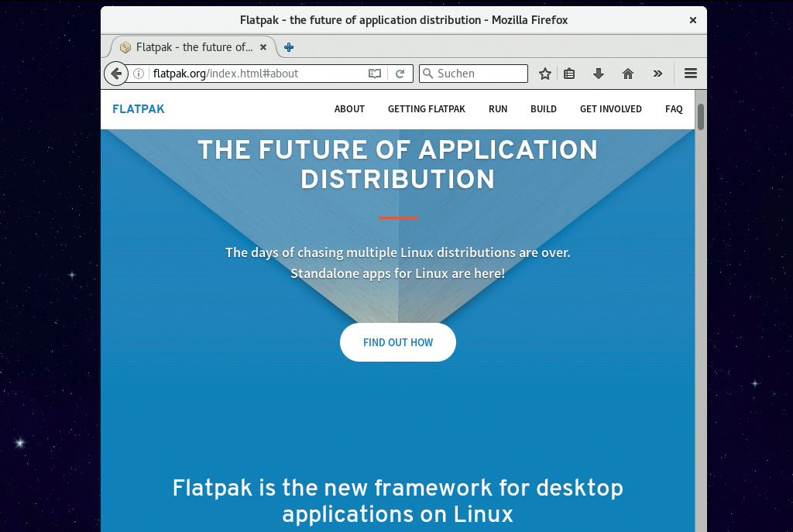Open the FAQ page link
The image size is (793, 532).
pyautogui.click(x=674, y=109)
